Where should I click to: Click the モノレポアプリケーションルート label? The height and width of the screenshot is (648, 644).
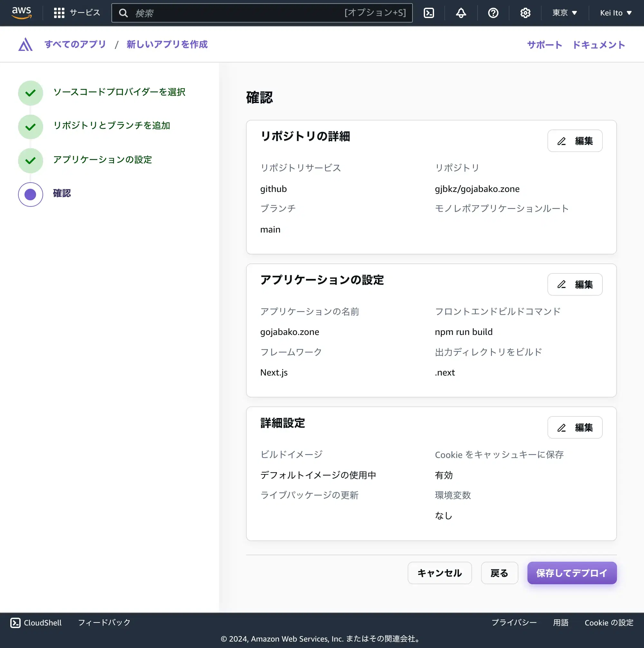tap(501, 209)
